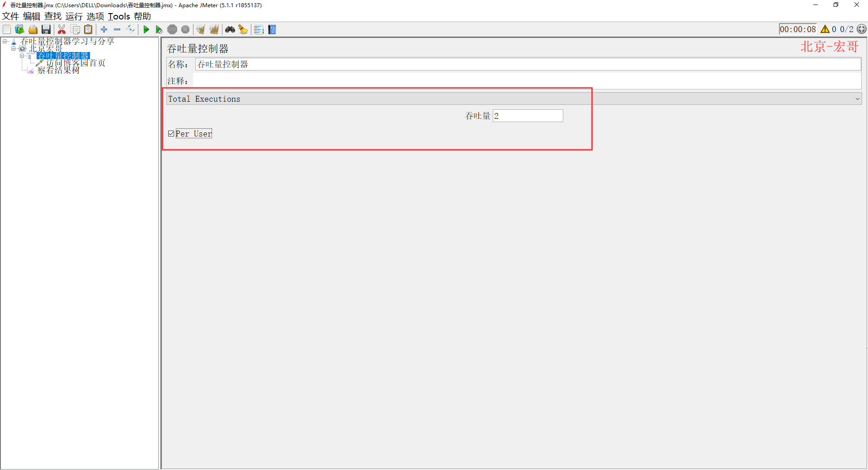Open the 编辑 menu

(32, 16)
